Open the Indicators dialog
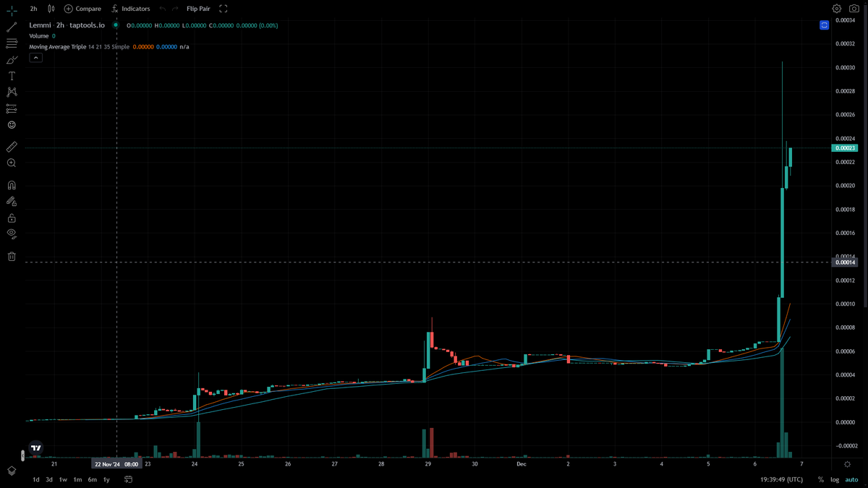 pos(131,9)
